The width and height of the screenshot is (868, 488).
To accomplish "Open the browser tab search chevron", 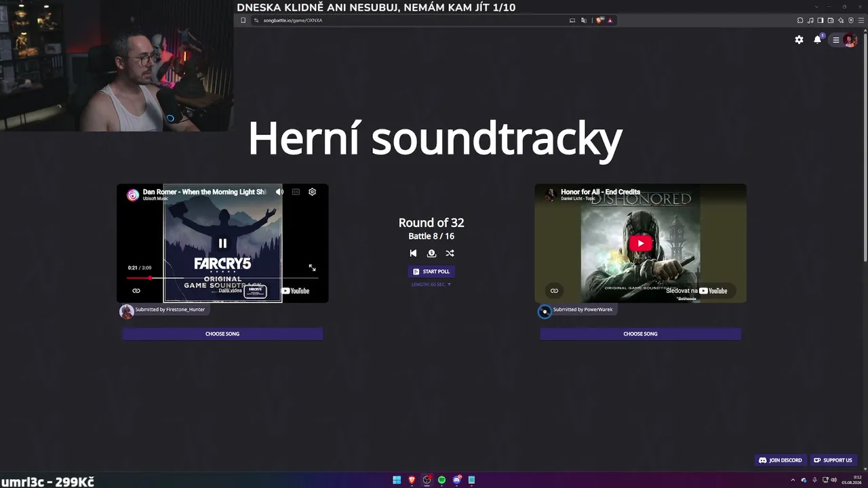I will click(x=816, y=7).
